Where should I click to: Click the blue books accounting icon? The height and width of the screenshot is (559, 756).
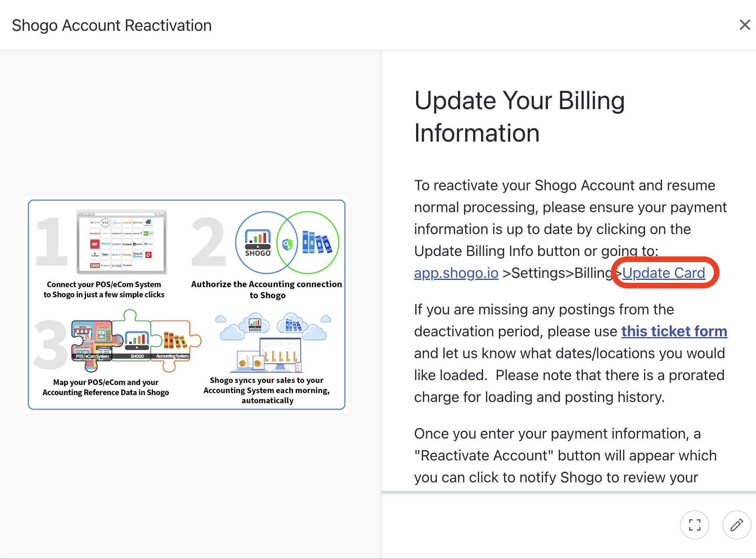click(x=317, y=243)
